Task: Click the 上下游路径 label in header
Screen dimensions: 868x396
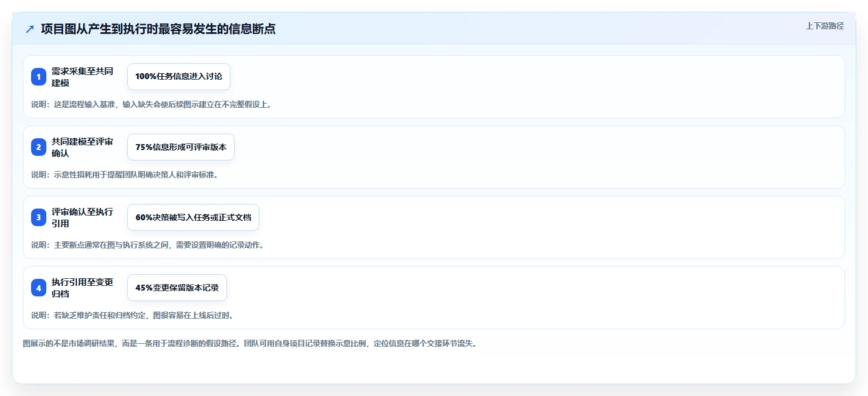Action: tap(825, 26)
